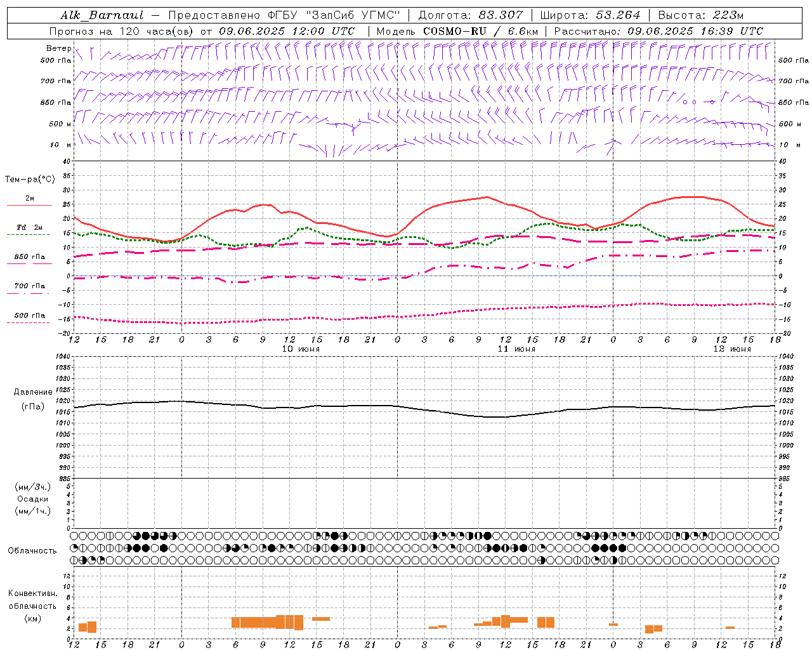Select the Облачность label
The image size is (812, 650).
[32, 551]
